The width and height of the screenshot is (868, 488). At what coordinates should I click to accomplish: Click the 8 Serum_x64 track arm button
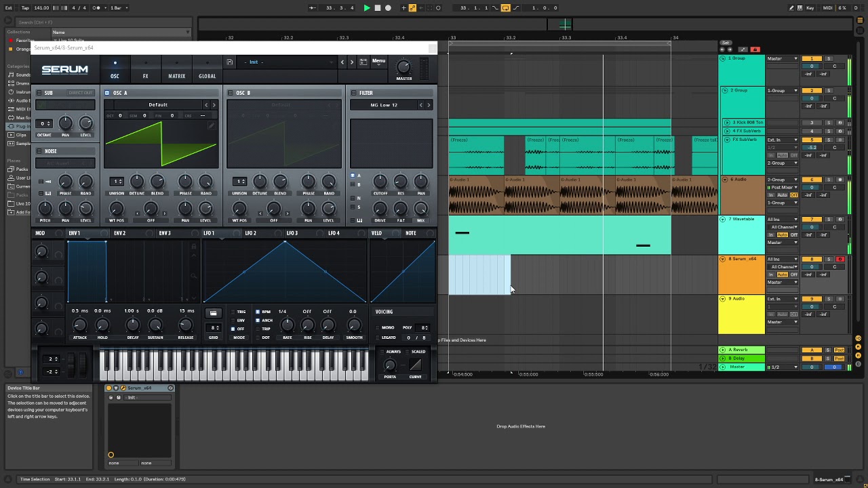[840, 260]
